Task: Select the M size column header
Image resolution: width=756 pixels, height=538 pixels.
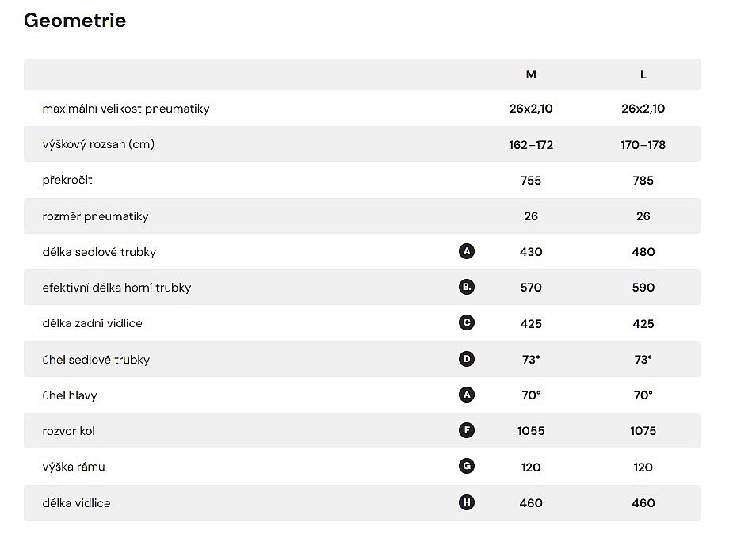Action: [531, 74]
